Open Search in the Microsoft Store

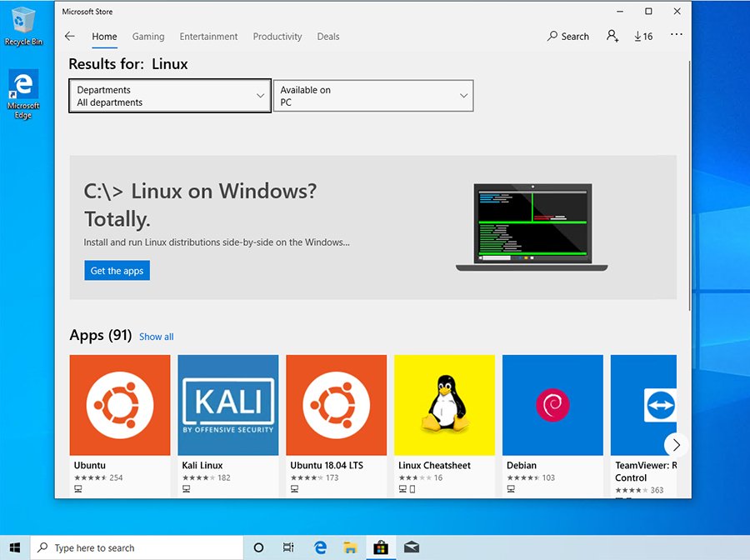(567, 37)
